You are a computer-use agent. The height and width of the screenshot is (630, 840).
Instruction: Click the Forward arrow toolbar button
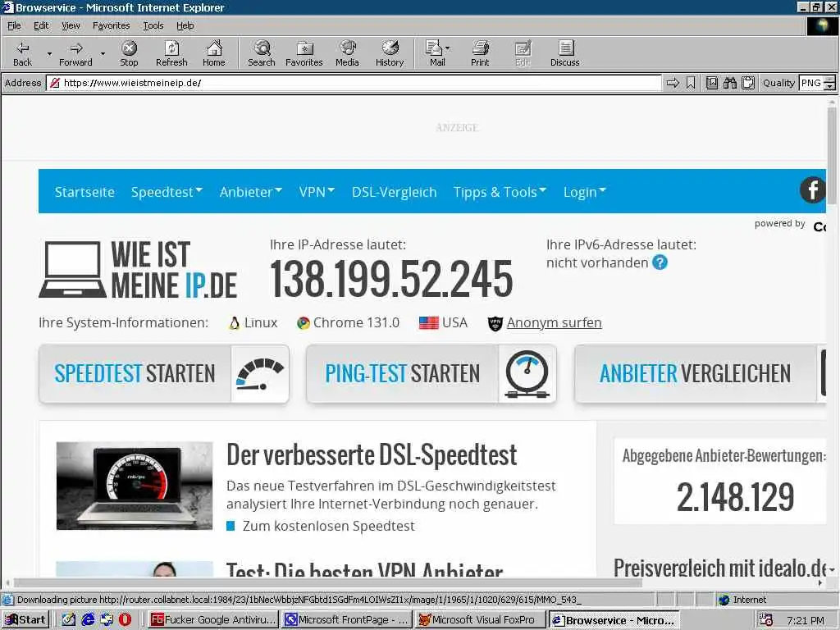(75, 53)
